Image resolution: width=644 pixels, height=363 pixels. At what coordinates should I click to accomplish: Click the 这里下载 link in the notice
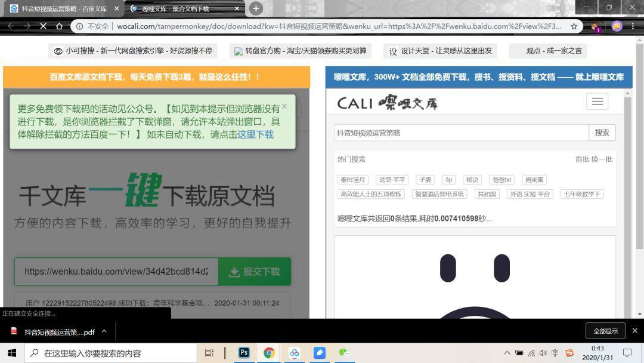pyautogui.click(x=256, y=134)
